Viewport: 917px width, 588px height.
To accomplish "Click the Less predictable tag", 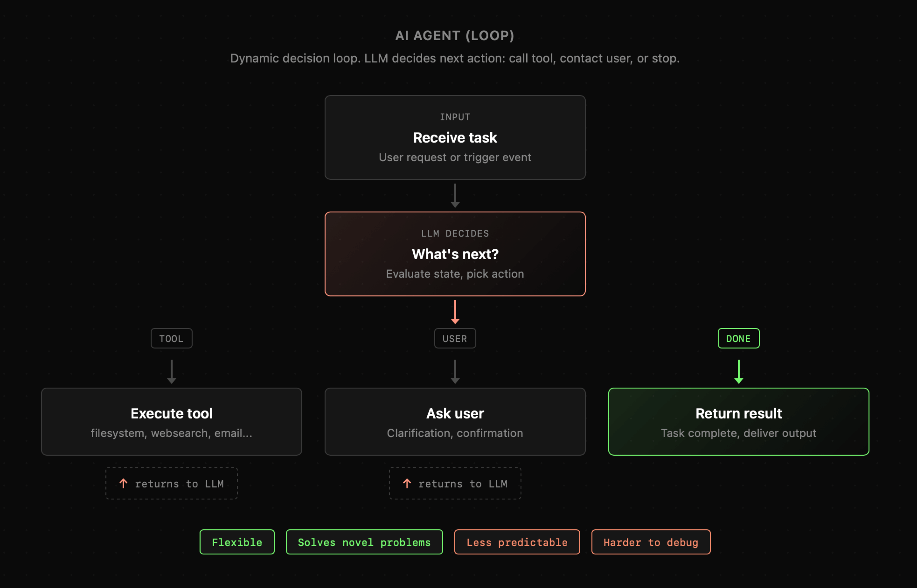I will click(x=517, y=542).
